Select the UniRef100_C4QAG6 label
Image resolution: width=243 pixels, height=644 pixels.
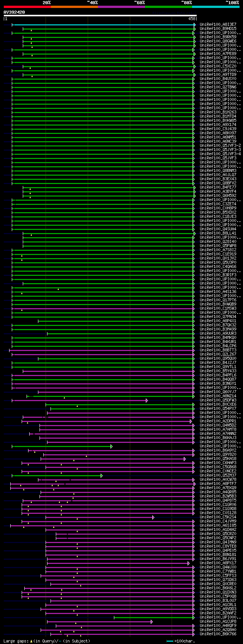tap(218, 266)
